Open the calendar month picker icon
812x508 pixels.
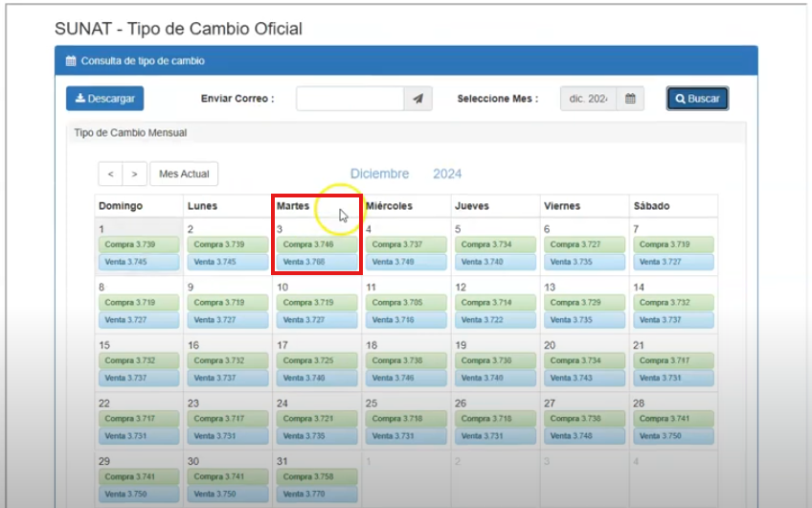(x=630, y=99)
